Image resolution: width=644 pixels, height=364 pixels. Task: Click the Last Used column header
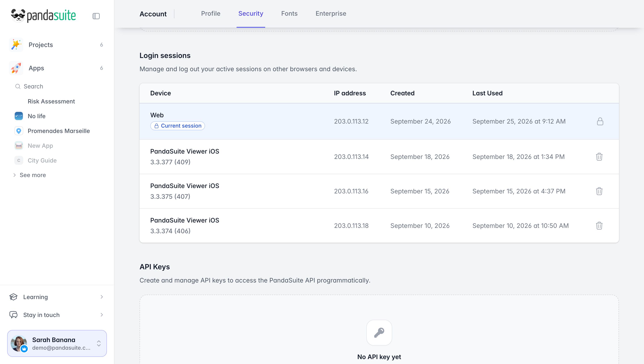point(487,93)
